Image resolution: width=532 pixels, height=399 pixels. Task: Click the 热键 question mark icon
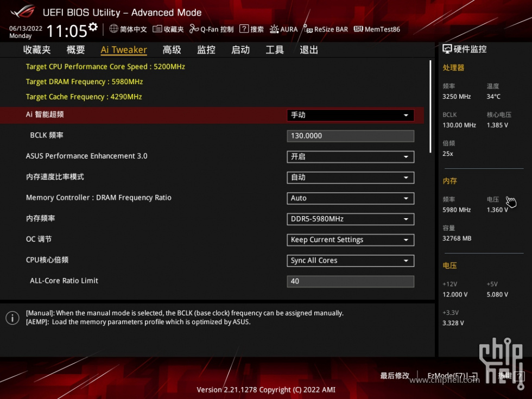click(519, 376)
